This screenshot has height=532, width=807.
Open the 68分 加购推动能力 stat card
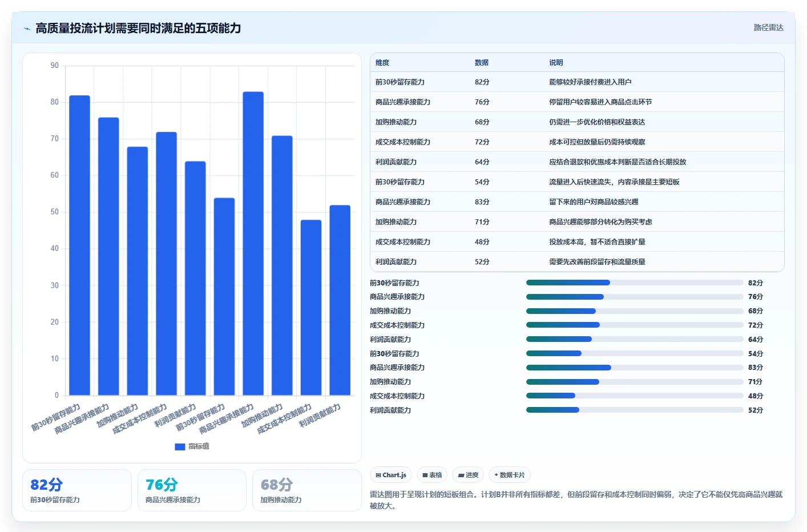tap(306, 490)
